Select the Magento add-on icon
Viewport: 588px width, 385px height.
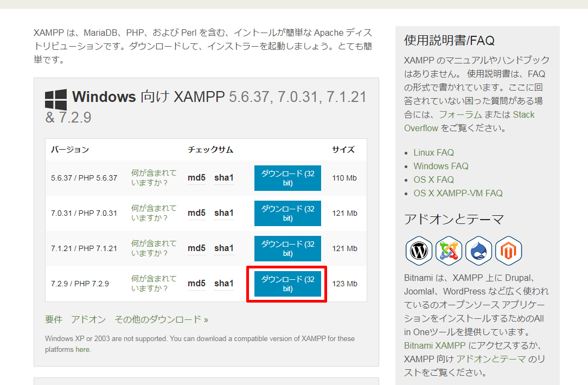(x=508, y=251)
